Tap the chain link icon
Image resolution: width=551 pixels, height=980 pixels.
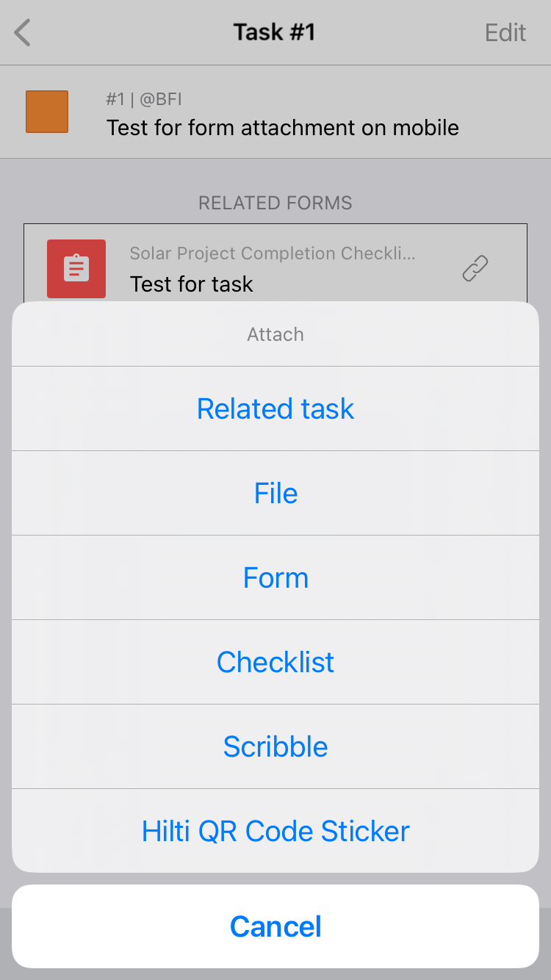pos(475,269)
